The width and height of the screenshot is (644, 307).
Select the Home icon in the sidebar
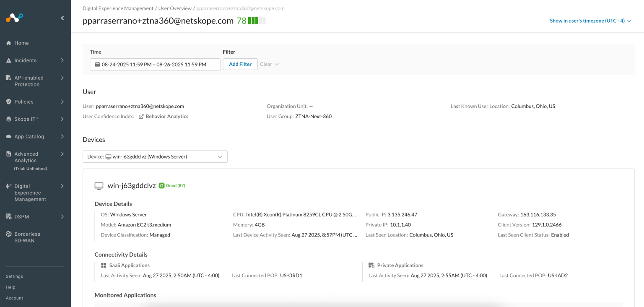click(x=8, y=43)
